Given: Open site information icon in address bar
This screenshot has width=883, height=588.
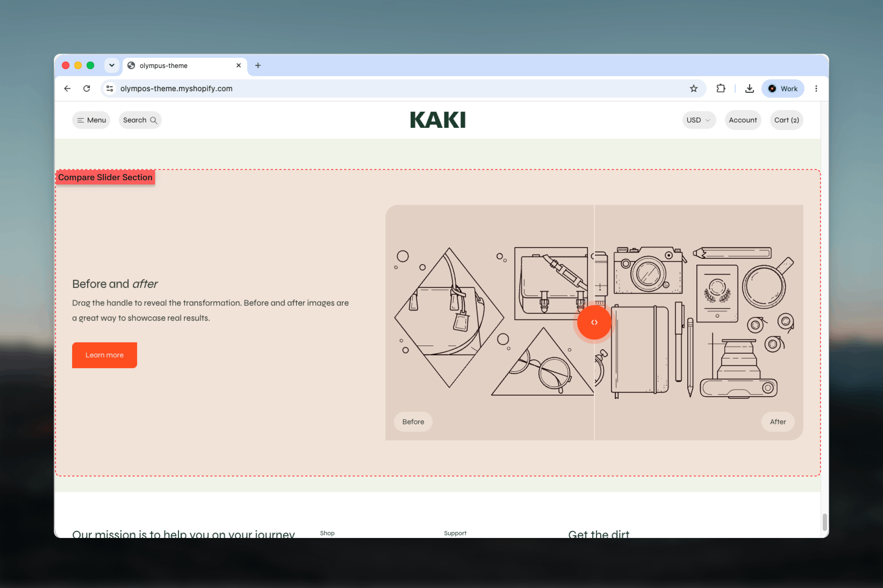Looking at the screenshot, I should [110, 88].
